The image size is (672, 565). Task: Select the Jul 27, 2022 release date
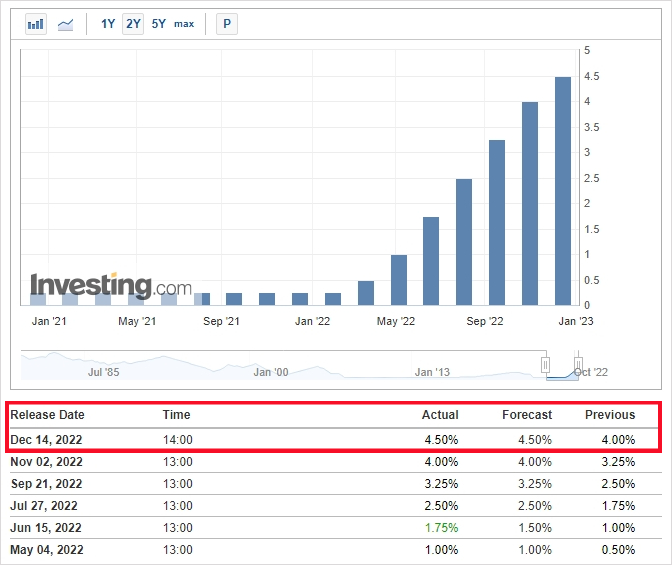(x=44, y=506)
